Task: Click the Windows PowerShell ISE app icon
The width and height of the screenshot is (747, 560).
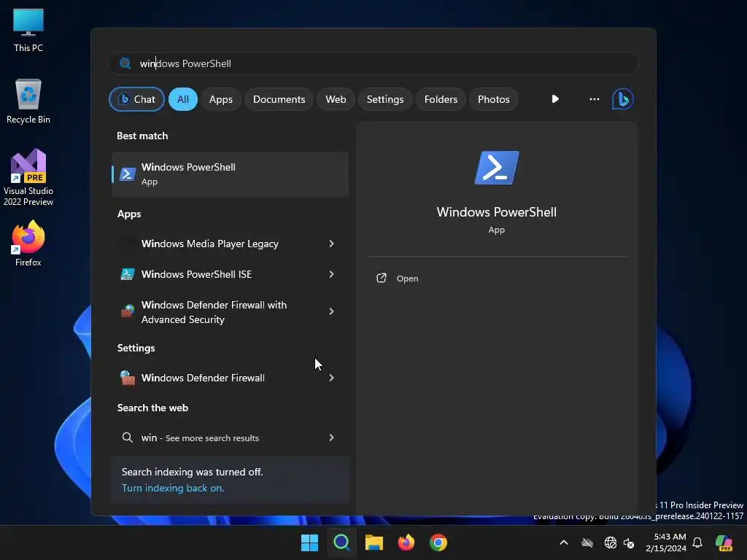Action: (127, 274)
